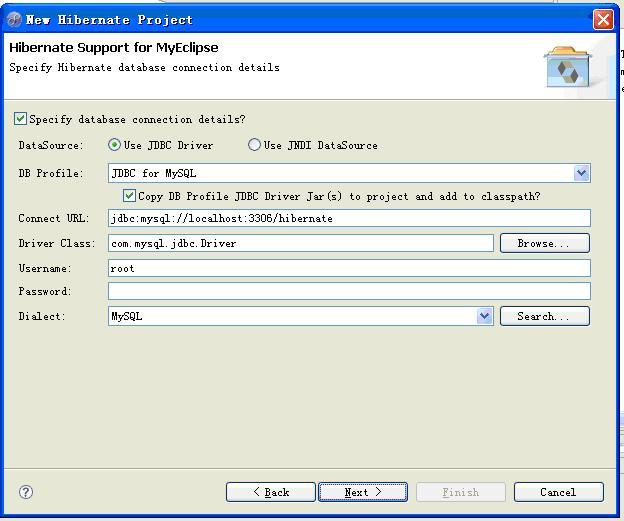Click the Driver Class input field

[300, 243]
